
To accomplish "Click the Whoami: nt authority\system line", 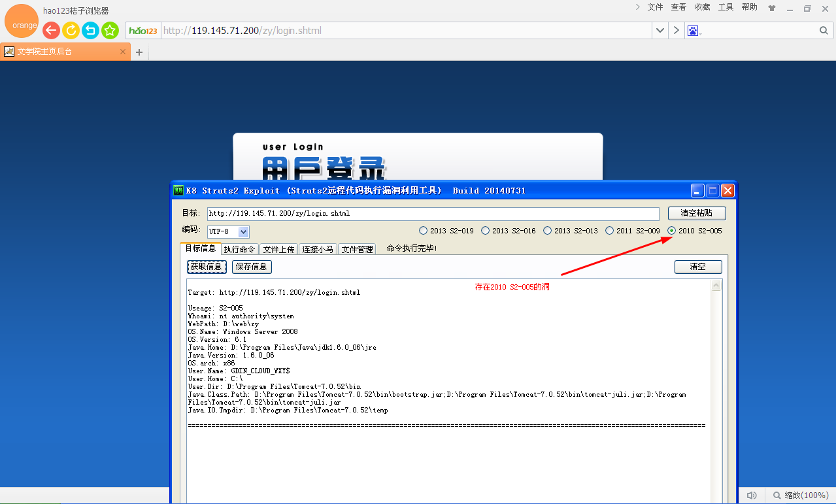I will coord(241,316).
